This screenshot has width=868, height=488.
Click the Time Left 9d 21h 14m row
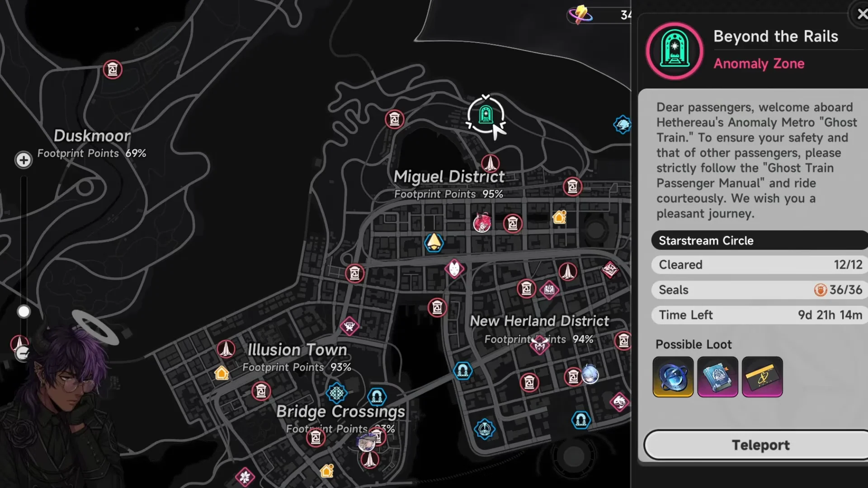click(759, 315)
